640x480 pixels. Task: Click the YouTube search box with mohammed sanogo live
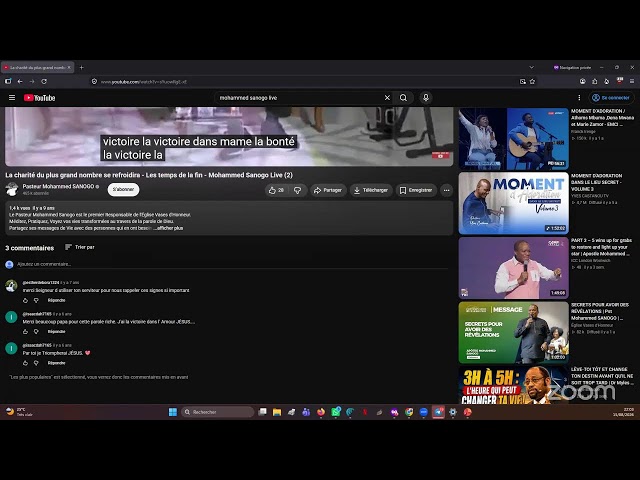[299, 98]
